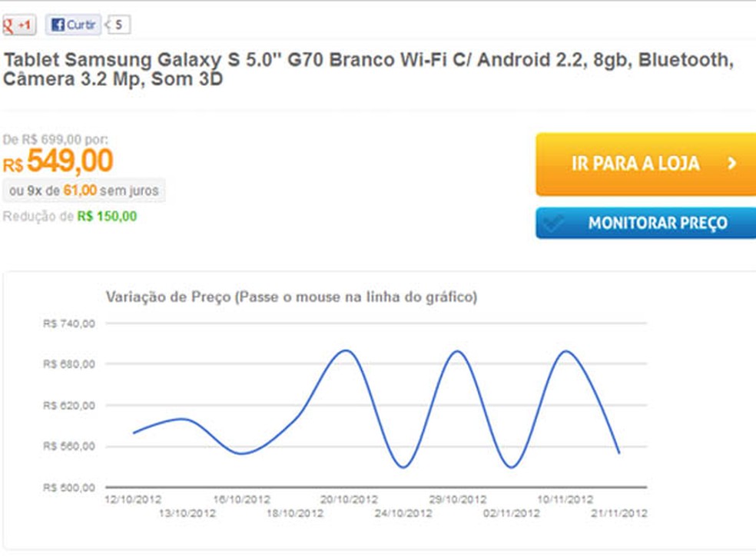Click the Redução de R$ 150,00 text
This screenshot has height=557, width=756.
70,217
